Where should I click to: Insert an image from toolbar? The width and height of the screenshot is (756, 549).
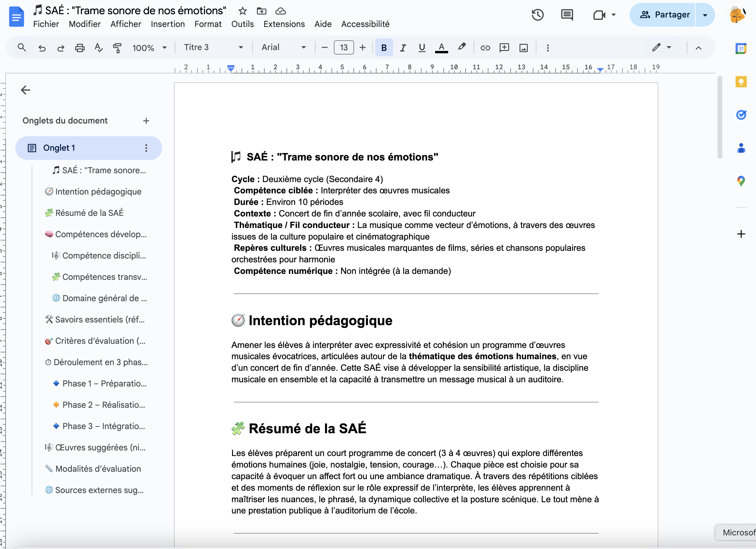[x=524, y=48]
